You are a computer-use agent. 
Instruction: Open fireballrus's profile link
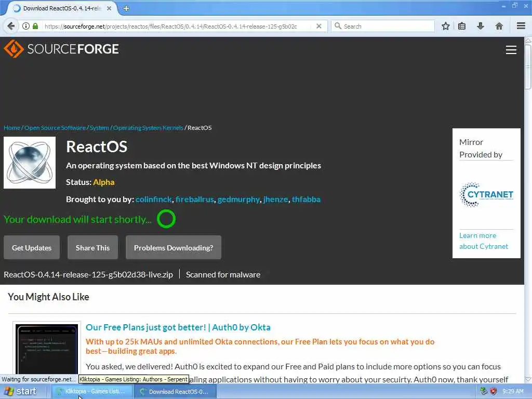pyautogui.click(x=195, y=199)
